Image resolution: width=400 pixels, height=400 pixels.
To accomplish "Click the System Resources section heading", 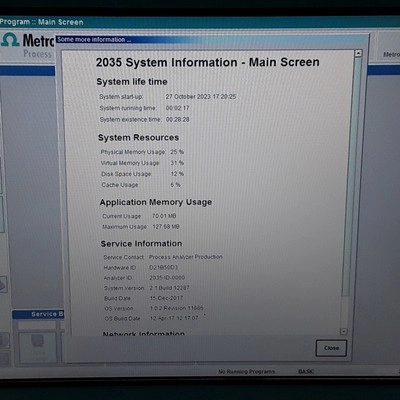I will pyautogui.click(x=138, y=138).
